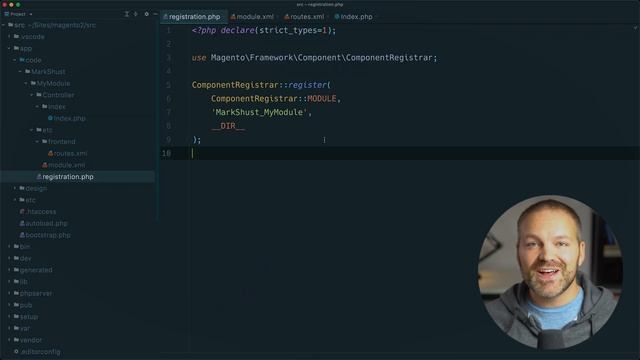The image size is (640, 360).
Task: Switch to the module.xml tab
Action: 252,17
